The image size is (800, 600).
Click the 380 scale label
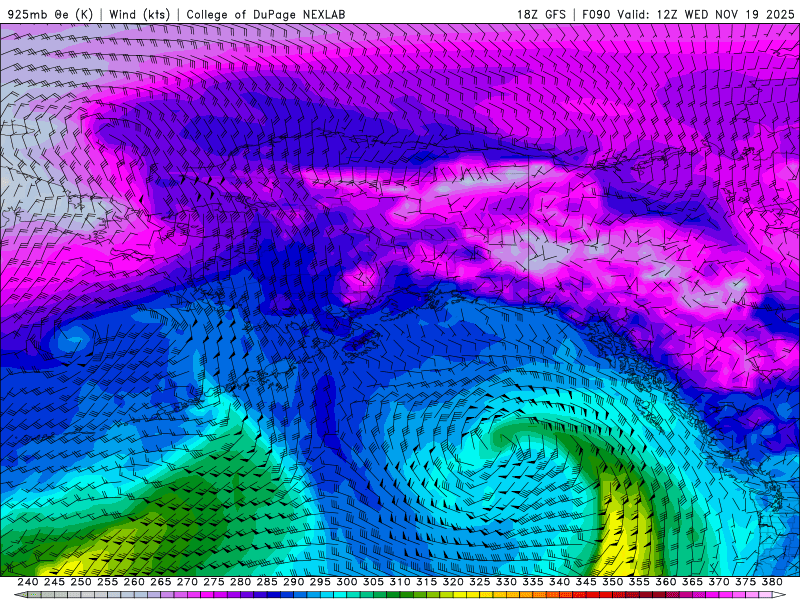tap(772, 582)
